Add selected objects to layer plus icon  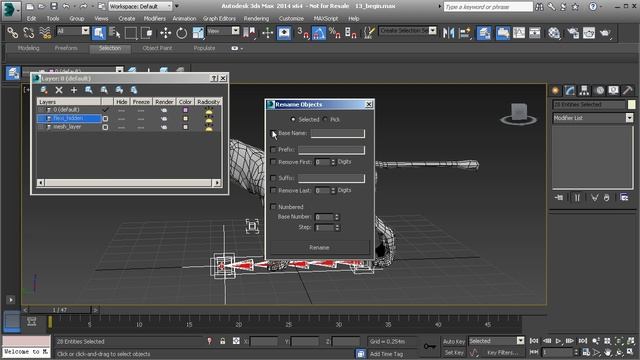(74, 90)
